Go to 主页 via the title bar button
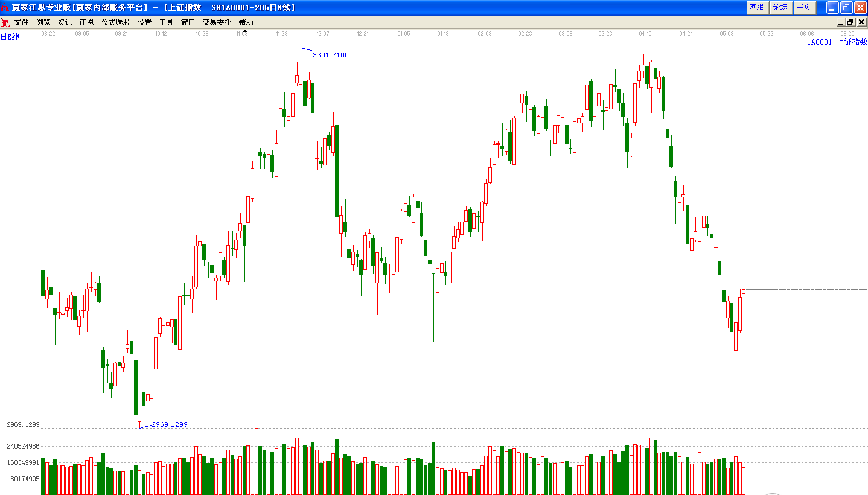This screenshot has width=868, height=495. pyautogui.click(x=803, y=7)
